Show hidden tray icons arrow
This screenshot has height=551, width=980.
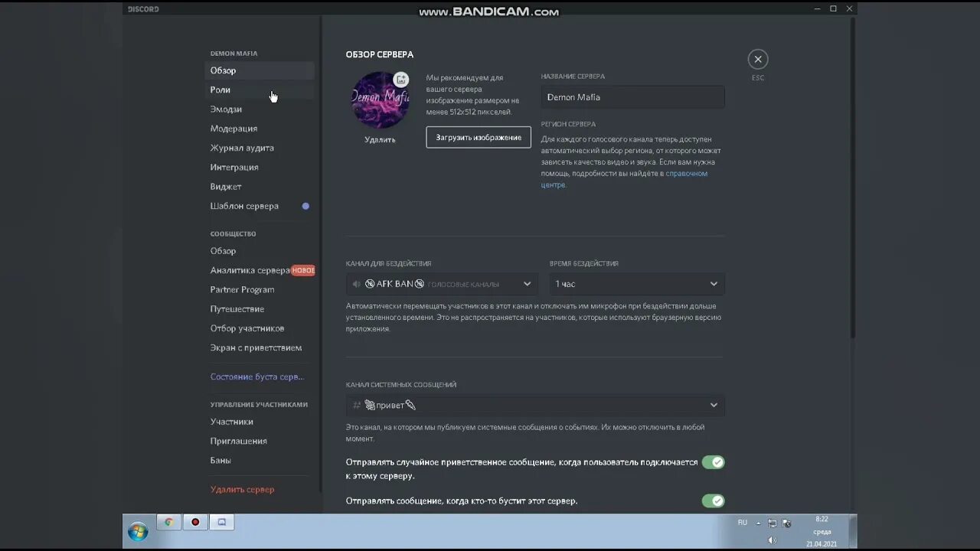pos(759,523)
